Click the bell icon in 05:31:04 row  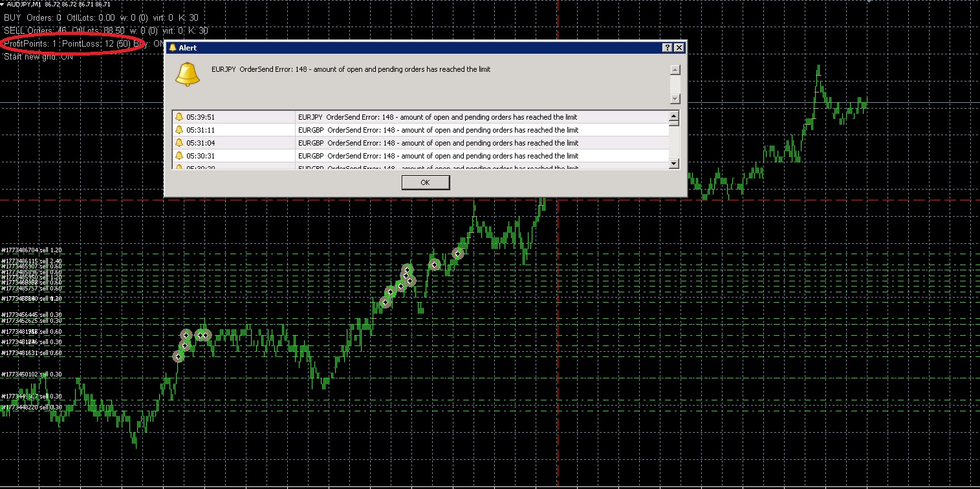pos(179,143)
